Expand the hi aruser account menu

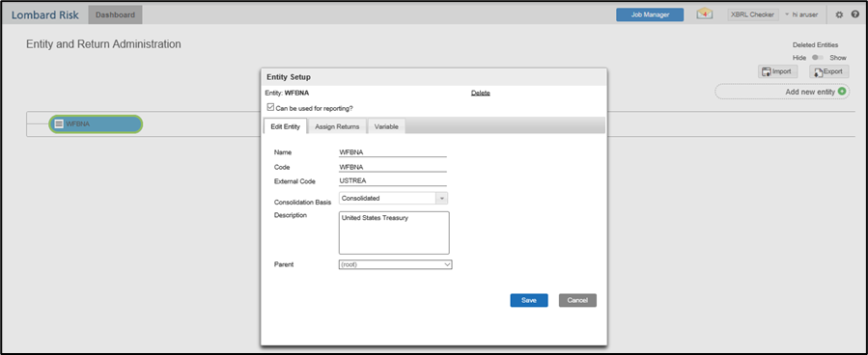point(800,14)
